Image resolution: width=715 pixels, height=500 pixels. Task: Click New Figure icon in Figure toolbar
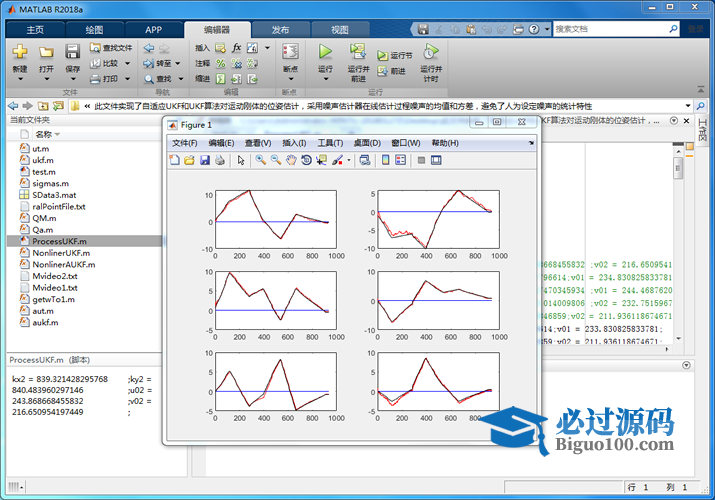tap(175, 160)
